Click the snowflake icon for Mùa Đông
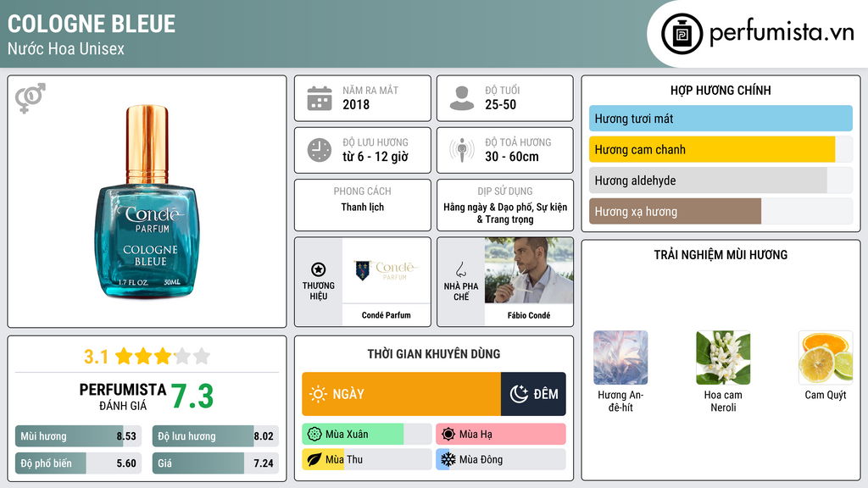 (448, 460)
